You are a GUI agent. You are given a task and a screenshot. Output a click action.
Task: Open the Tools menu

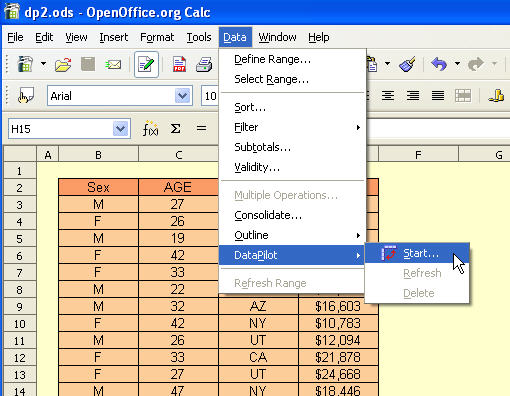tap(199, 37)
